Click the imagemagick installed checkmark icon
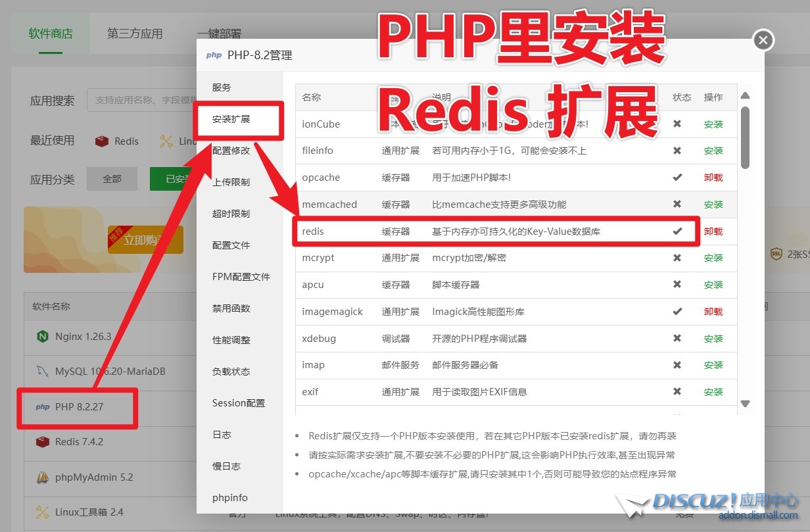This screenshot has width=810, height=532. tap(677, 312)
